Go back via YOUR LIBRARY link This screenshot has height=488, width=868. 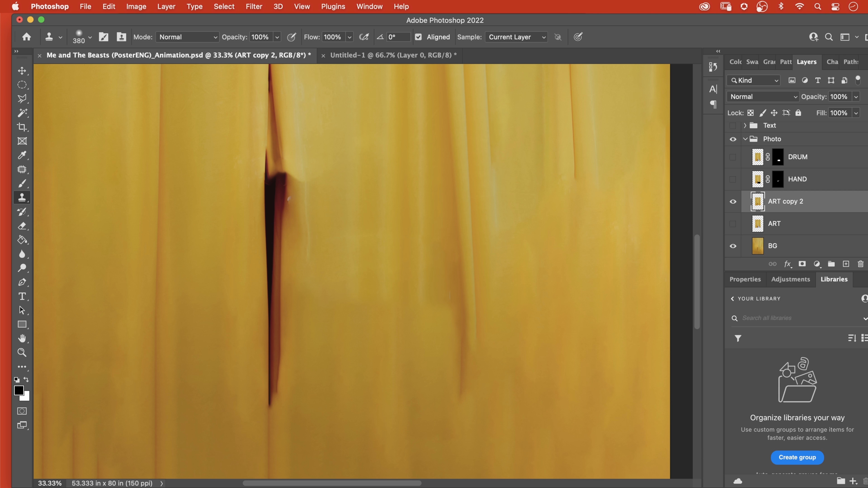pos(755,299)
